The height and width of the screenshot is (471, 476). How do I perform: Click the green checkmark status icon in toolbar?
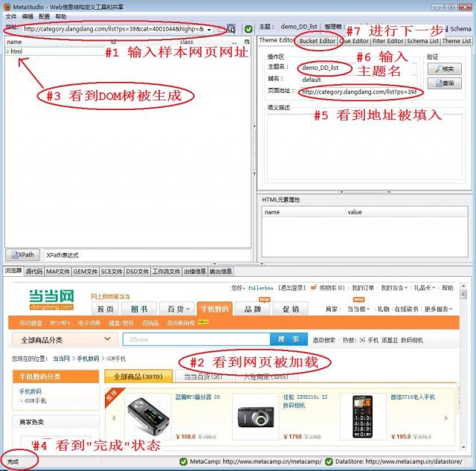[248, 29]
